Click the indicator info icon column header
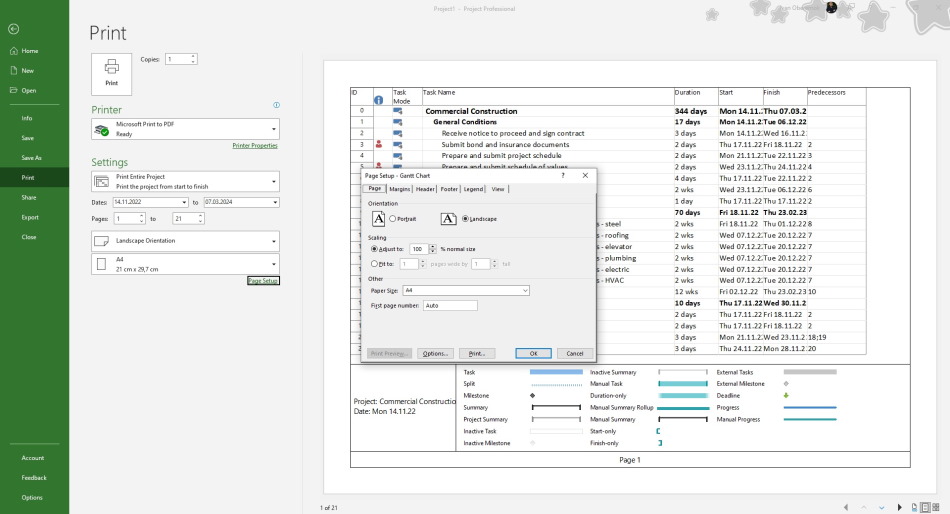950x514 pixels. coord(379,100)
